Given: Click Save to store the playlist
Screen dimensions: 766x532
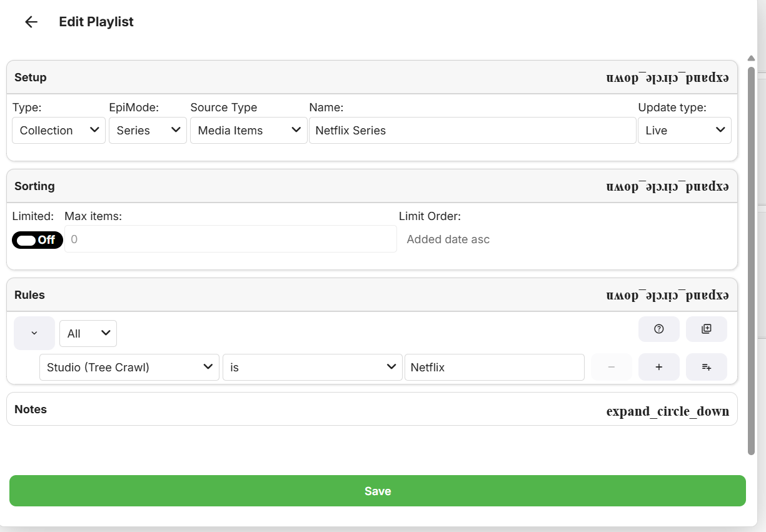Looking at the screenshot, I should (x=376, y=491).
